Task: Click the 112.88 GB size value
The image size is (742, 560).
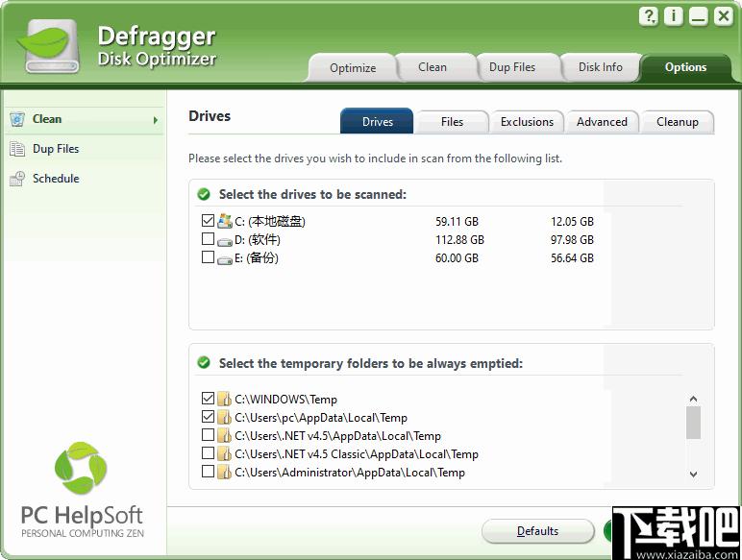Action: [x=460, y=240]
